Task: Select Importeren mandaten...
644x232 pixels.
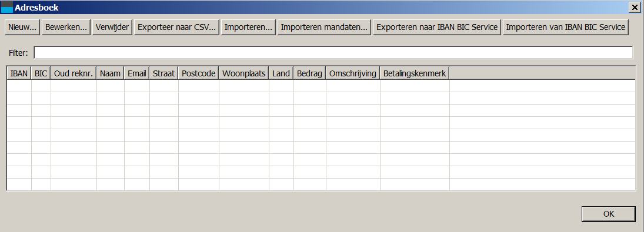Action: tap(324, 28)
